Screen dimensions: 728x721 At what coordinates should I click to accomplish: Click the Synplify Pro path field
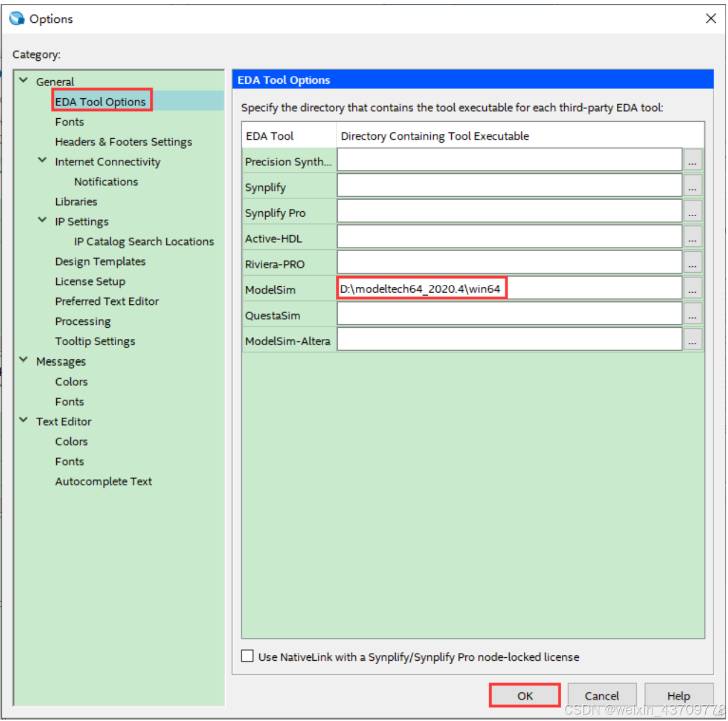tap(510, 211)
